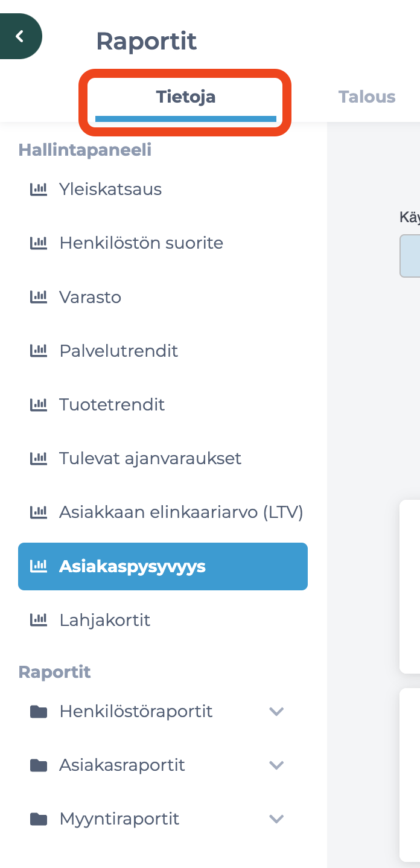Expand the Asiakasraportit chevron
Screen dimensions: 420x868
coord(276,765)
